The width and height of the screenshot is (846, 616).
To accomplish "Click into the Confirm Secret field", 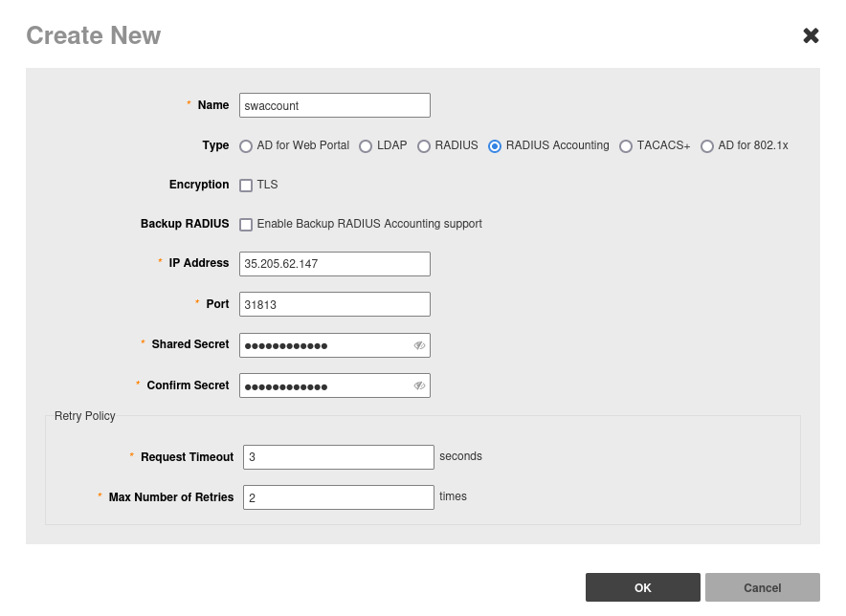I will [324, 385].
